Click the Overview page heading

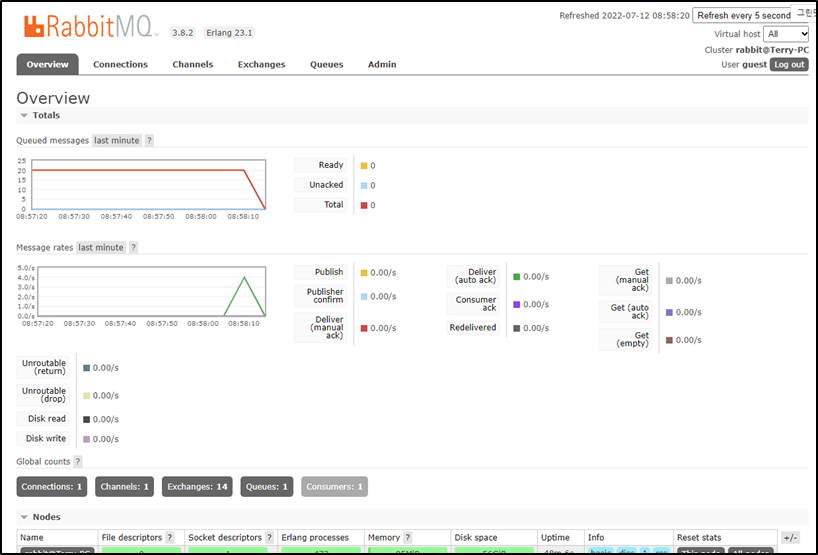[53, 98]
